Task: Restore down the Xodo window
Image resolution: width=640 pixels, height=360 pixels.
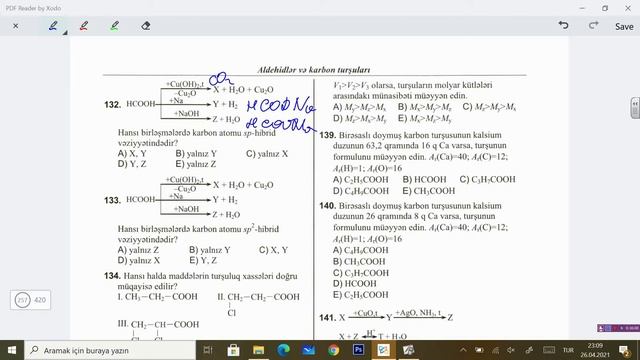Action: 605,8
